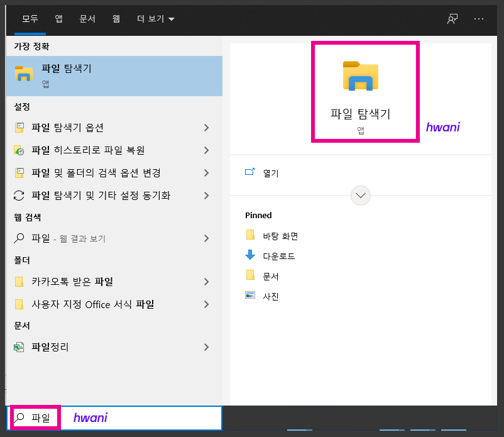
Task: Click the sync icon for 설정 동기화
Action: pos(19,196)
